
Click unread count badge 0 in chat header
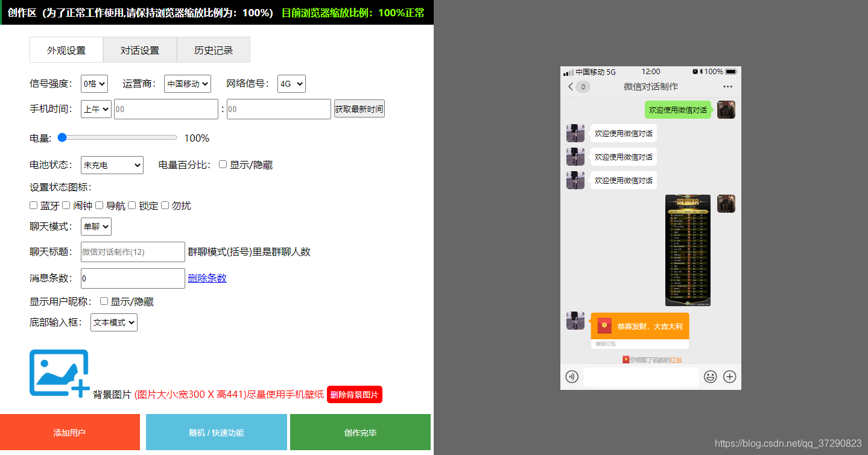point(583,87)
